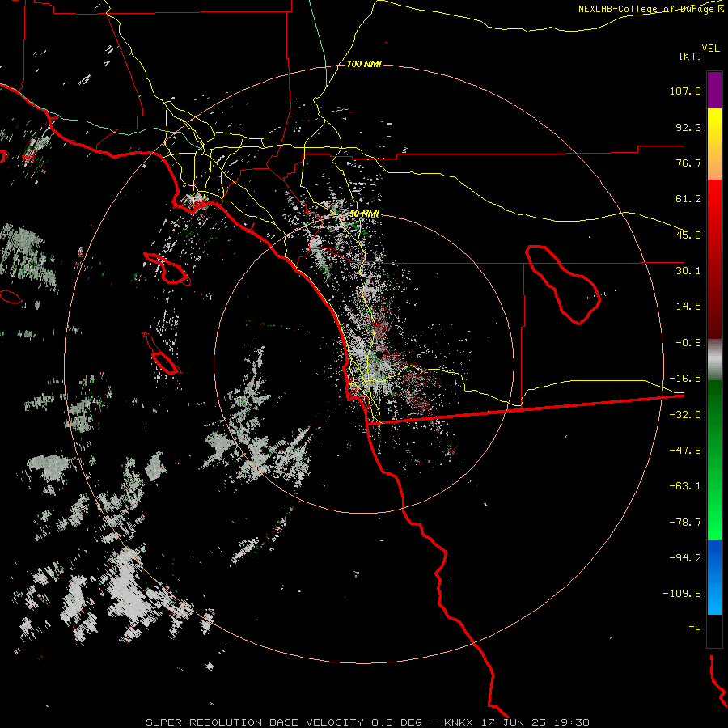Click the [KT] units label

click(x=691, y=56)
